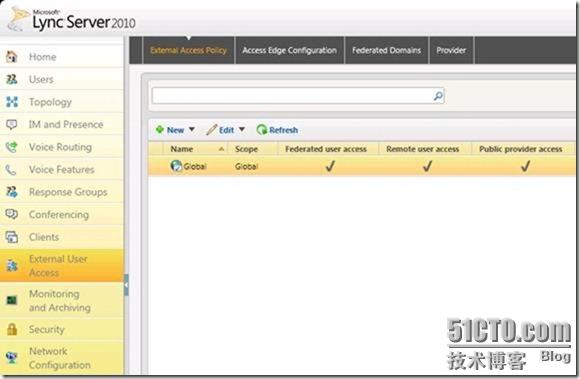
Task: Switch to Provider tab
Action: coord(451,50)
